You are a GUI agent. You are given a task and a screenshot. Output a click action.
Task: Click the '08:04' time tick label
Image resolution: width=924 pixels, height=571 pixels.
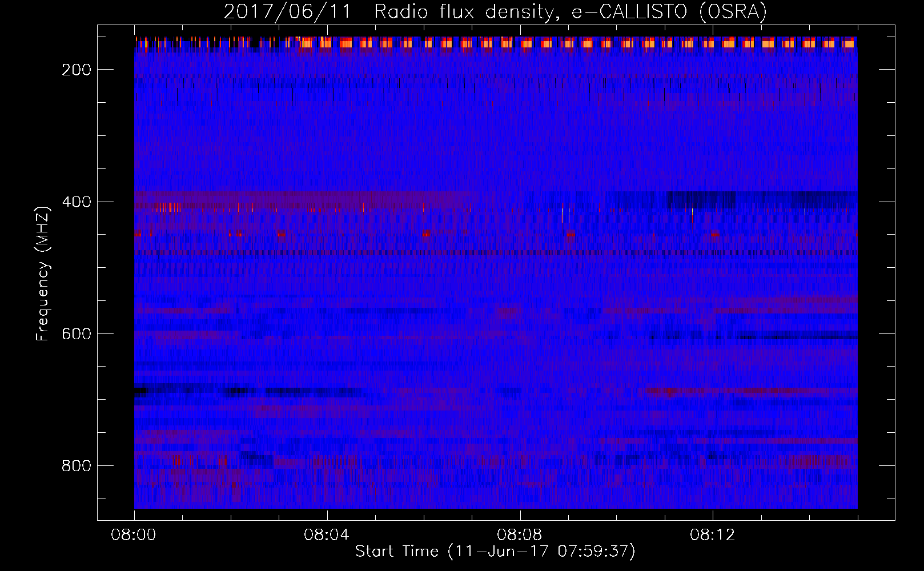pos(327,535)
